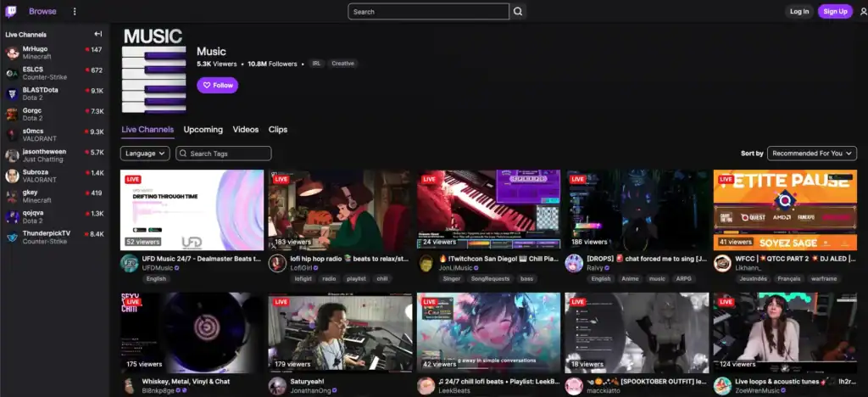The height and width of the screenshot is (397, 868).
Task: Click the lofigirl tag under LofiGirl
Action: 303,279
